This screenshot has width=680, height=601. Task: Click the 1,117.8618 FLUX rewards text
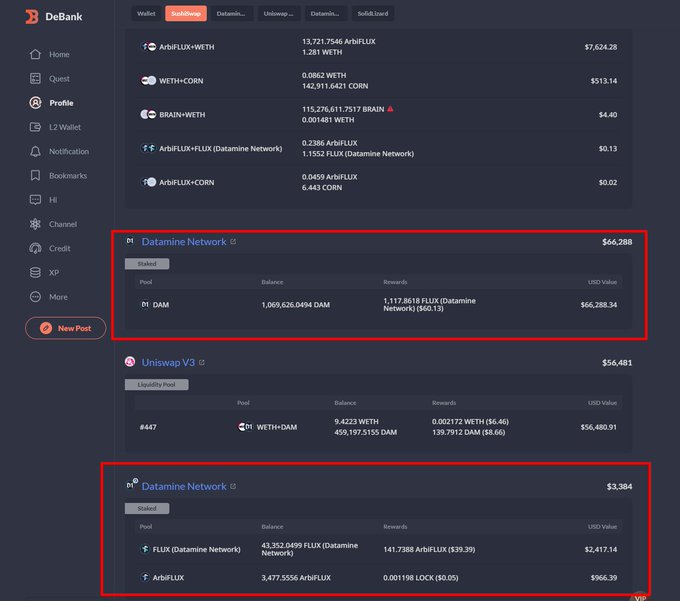point(429,304)
